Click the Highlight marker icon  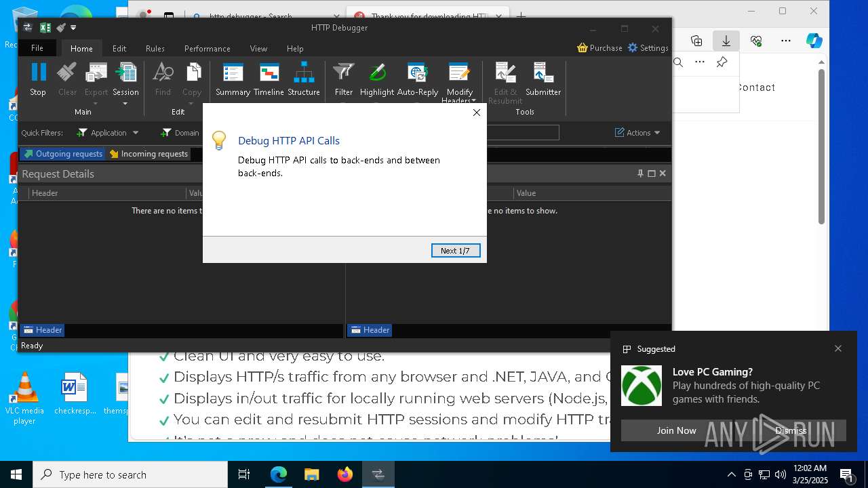pos(377,73)
